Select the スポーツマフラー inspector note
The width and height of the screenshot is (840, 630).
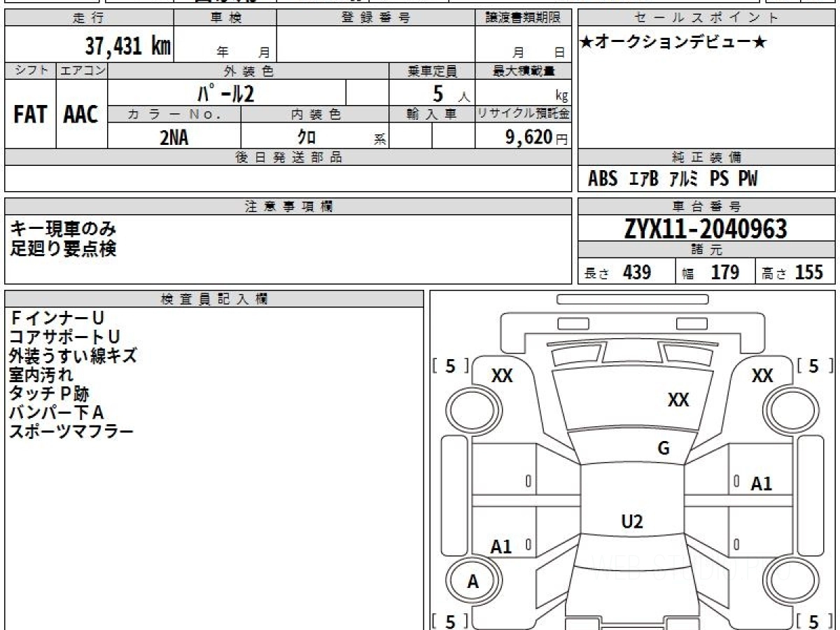71,431
